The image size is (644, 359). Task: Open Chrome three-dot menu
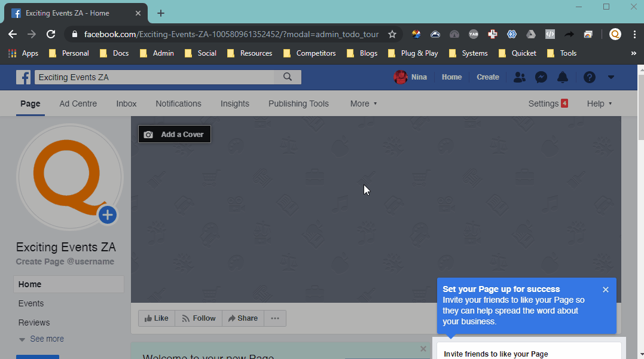[634, 35]
